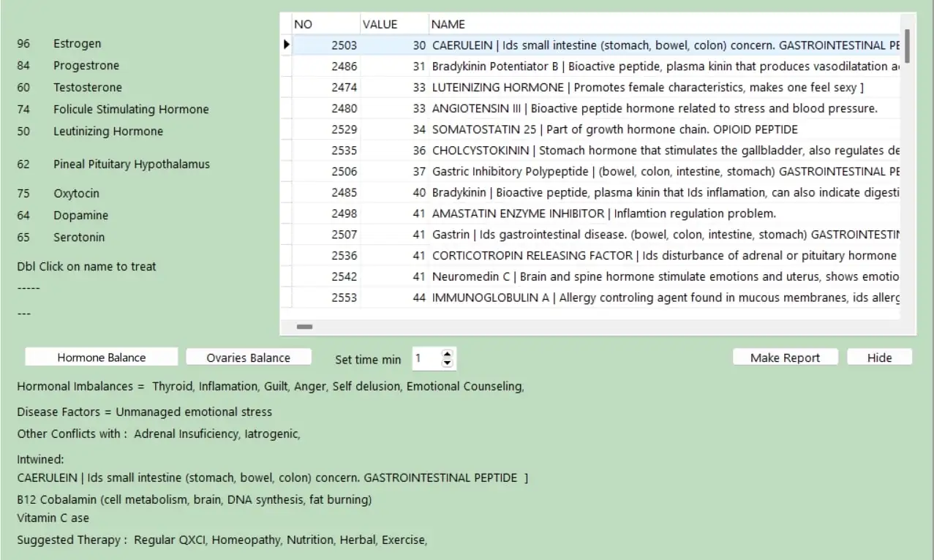The width and height of the screenshot is (934, 560).
Task: Sort table by VALUE column header
Action: 393,24
